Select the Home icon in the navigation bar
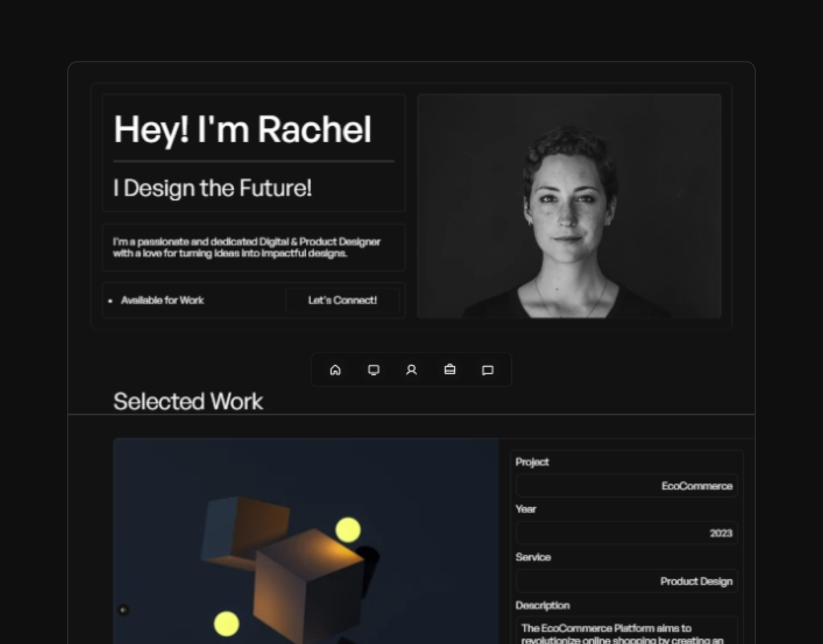823x644 pixels. tap(335, 370)
